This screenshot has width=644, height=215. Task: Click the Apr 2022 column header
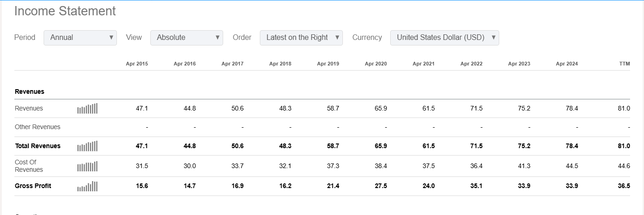tap(471, 64)
